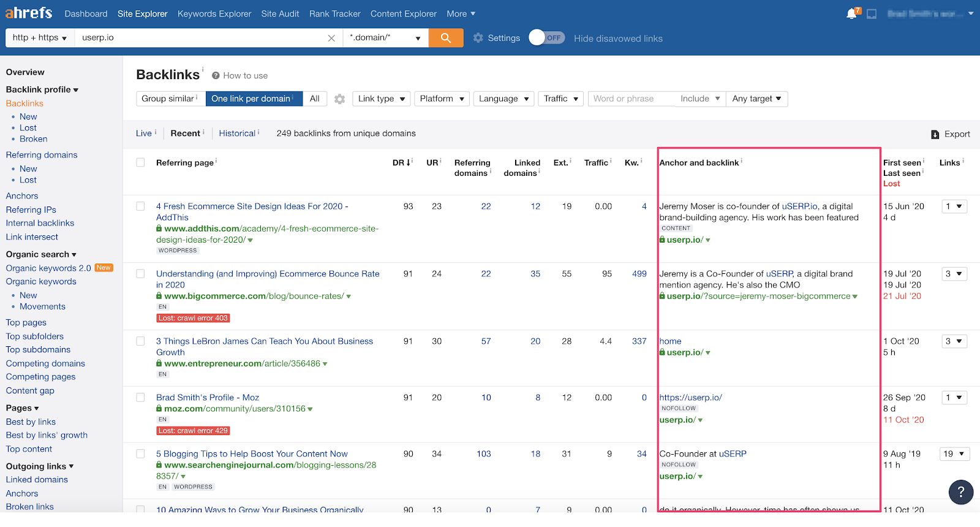Viewport: 980px width, 527px height.
Task: Switch to Live backlinks tab
Action: pos(144,134)
